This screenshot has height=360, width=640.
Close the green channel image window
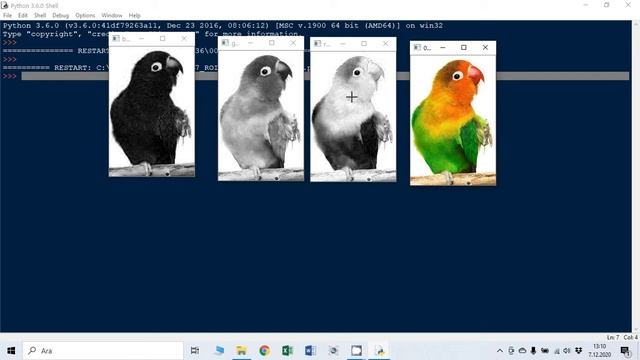click(293, 43)
